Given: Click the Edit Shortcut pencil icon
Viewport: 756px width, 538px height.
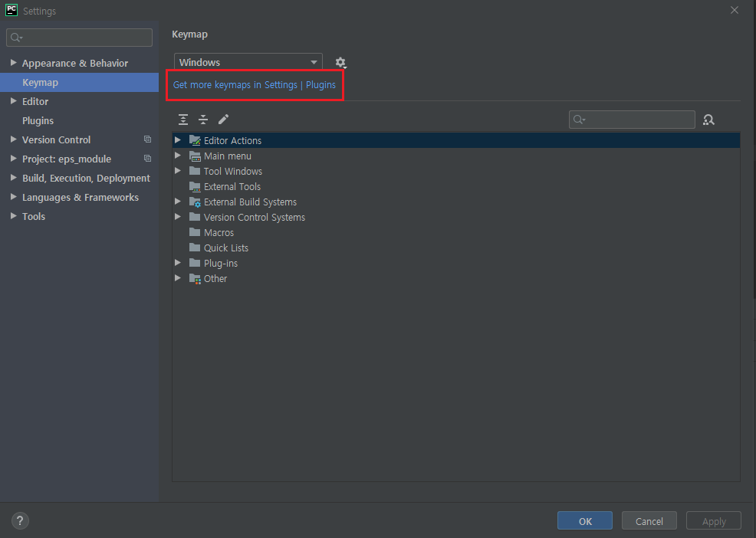Looking at the screenshot, I should (x=224, y=120).
